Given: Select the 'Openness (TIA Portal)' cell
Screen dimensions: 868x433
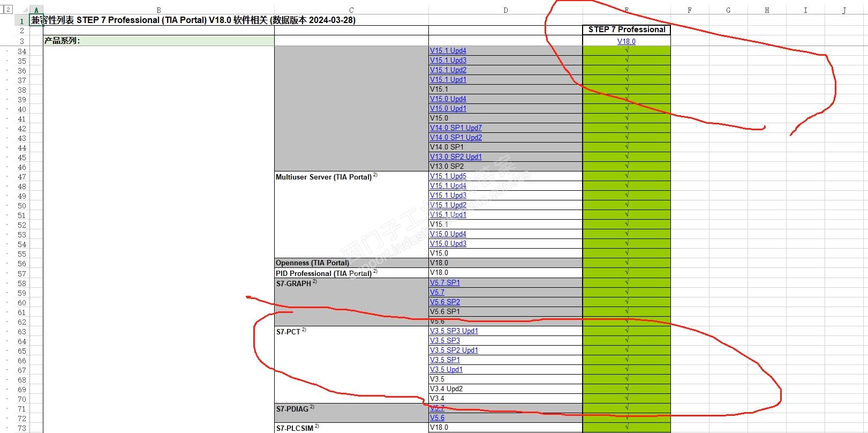Looking at the screenshot, I should pos(351,263).
